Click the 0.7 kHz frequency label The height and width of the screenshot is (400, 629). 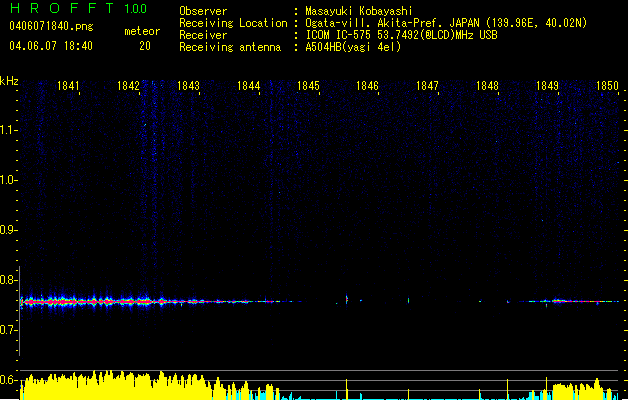click(x=8, y=330)
